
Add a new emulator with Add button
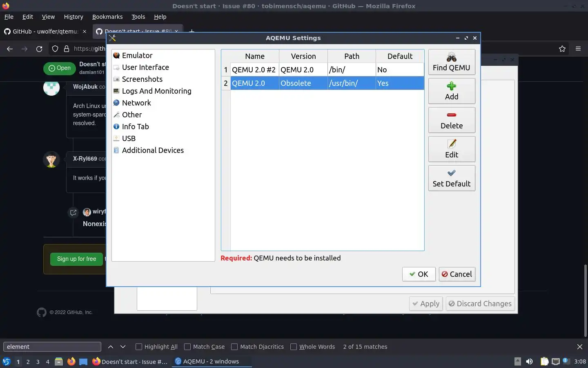point(452,91)
